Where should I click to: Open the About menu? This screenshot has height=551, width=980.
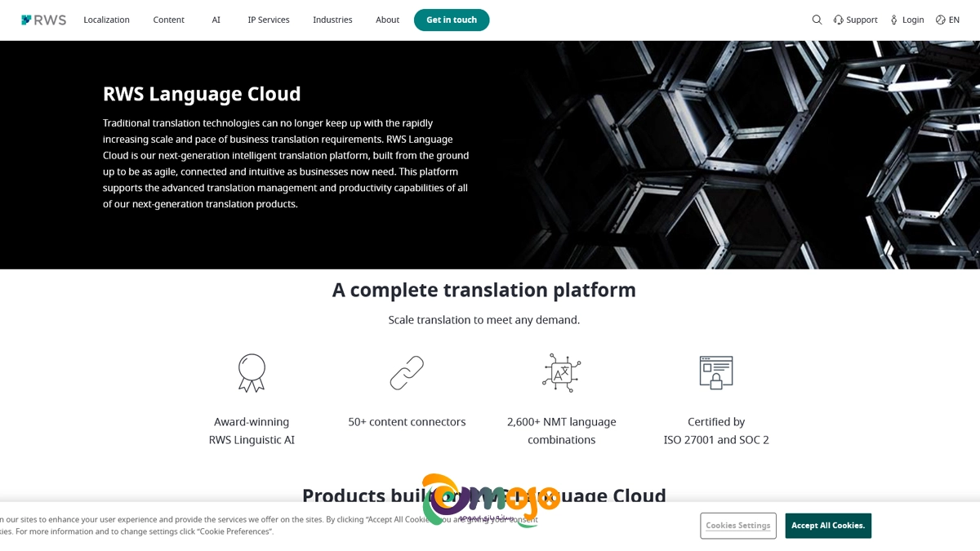(x=388, y=20)
